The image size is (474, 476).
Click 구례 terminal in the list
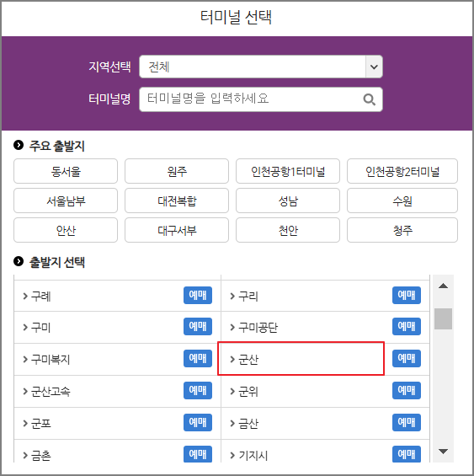tap(41, 296)
